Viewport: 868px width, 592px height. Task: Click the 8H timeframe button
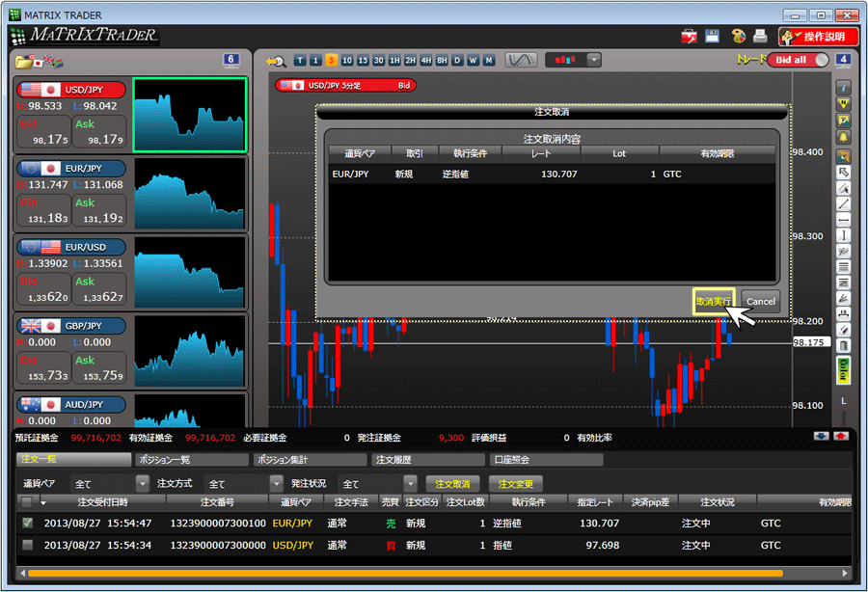(442, 61)
